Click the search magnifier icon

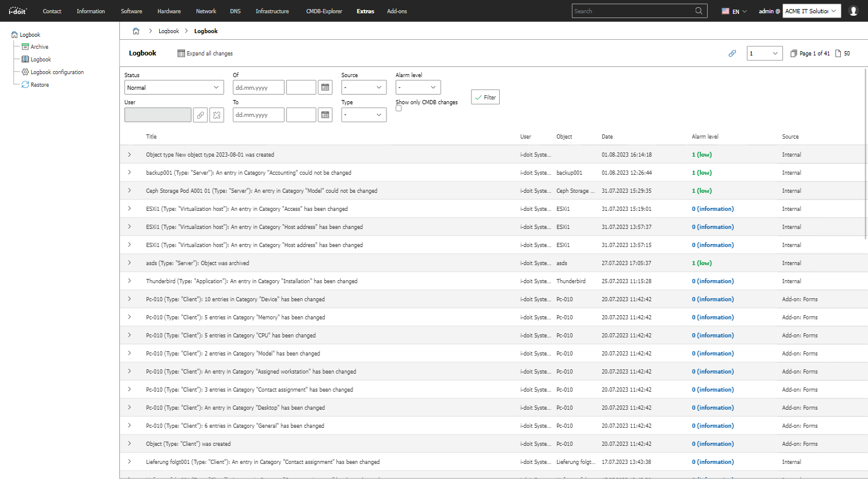[x=699, y=11]
